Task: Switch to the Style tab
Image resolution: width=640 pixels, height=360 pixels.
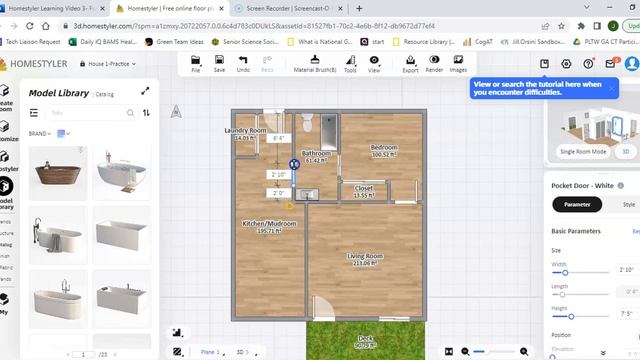Action: pyautogui.click(x=629, y=204)
